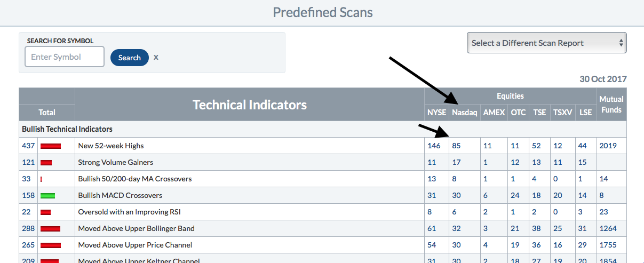Click red bar for Moved Above Upper Bollinger Band
644x263 pixels.
coord(50,228)
